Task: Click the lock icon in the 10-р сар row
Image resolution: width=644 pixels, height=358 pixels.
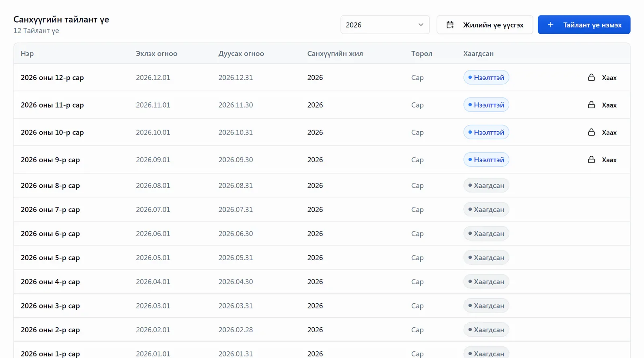Action: click(x=591, y=132)
